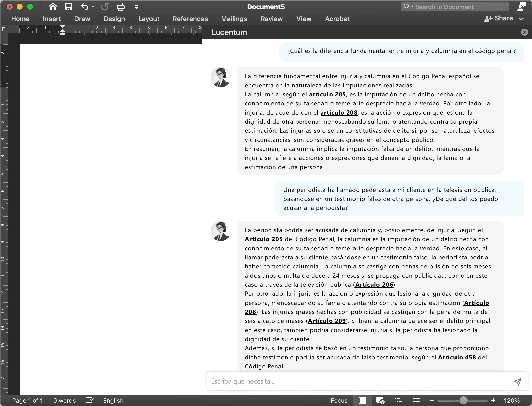Click the user account icon
The width and height of the screenshot is (532, 406).
coord(521,7)
